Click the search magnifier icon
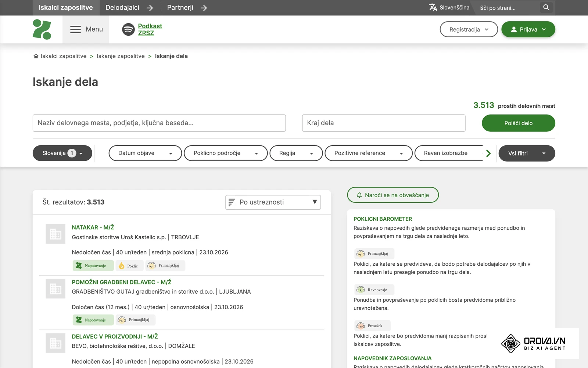This screenshot has height=368, width=588. tap(546, 7)
